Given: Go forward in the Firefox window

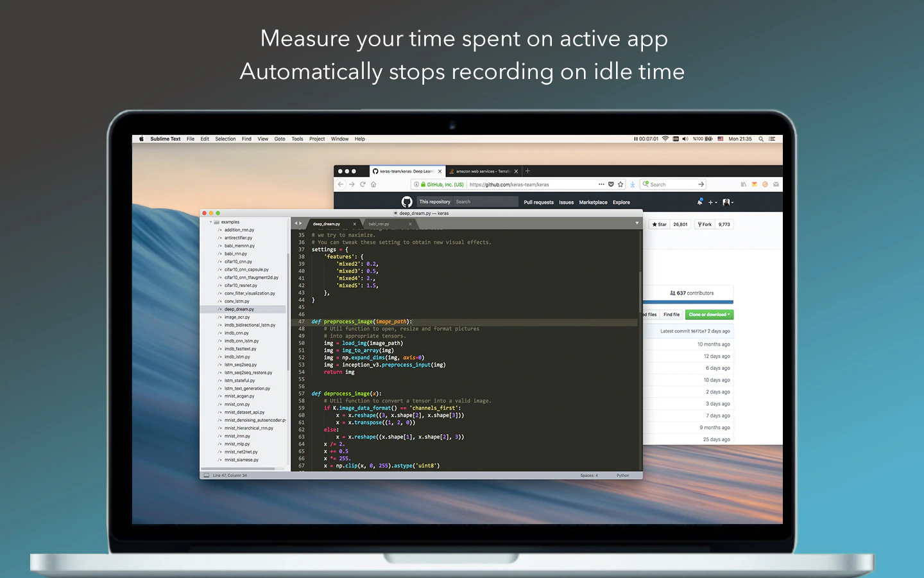Looking at the screenshot, I should click(352, 184).
